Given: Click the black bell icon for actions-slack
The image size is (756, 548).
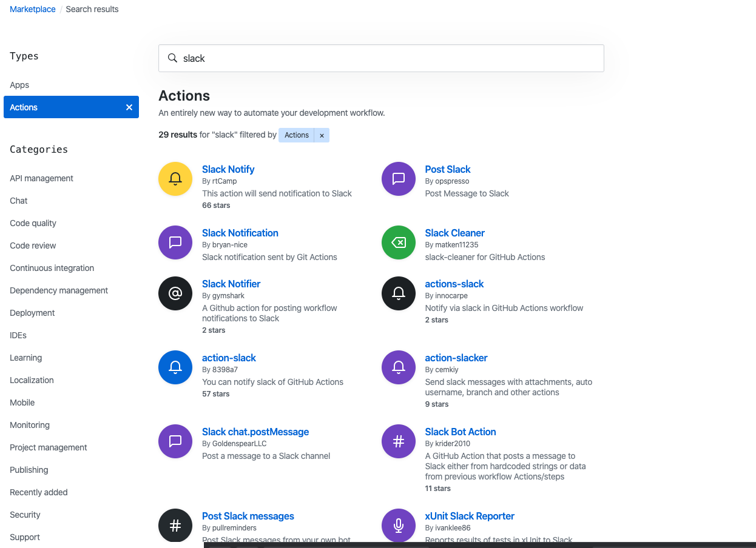Looking at the screenshot, I should (399, 293).
